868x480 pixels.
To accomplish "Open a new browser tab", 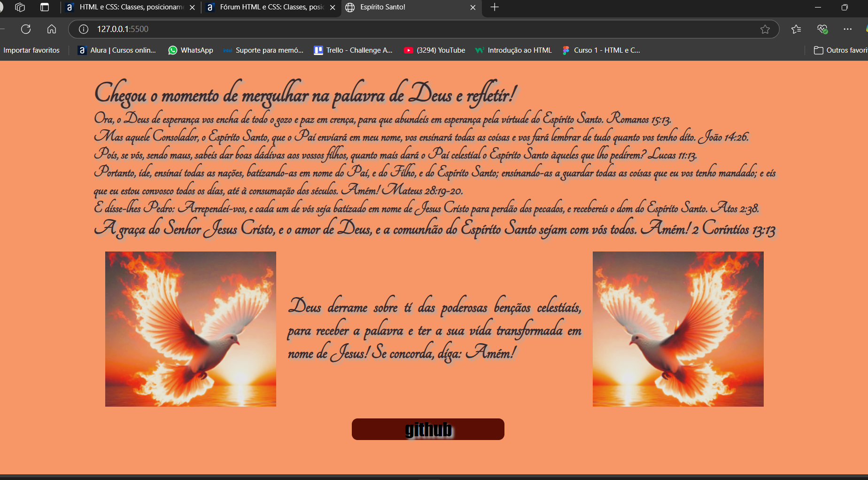I will tap(495, 7).
